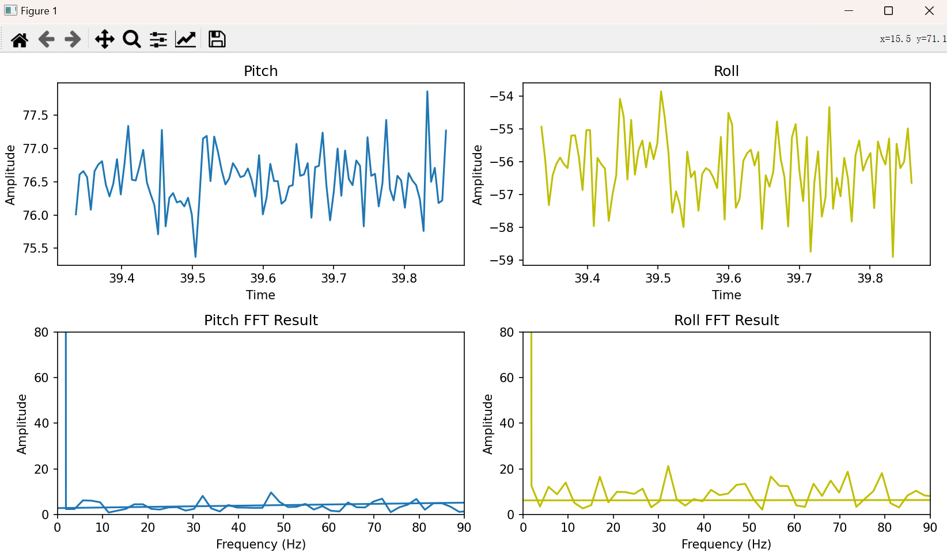Click the Roll FFT Result title

[726, 320]
